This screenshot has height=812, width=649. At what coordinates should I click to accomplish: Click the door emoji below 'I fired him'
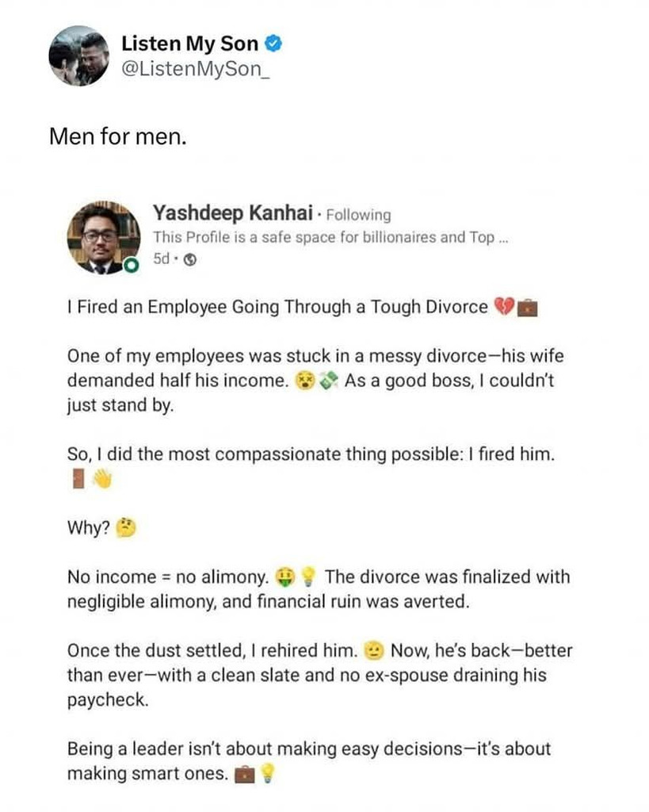point(78,480)
